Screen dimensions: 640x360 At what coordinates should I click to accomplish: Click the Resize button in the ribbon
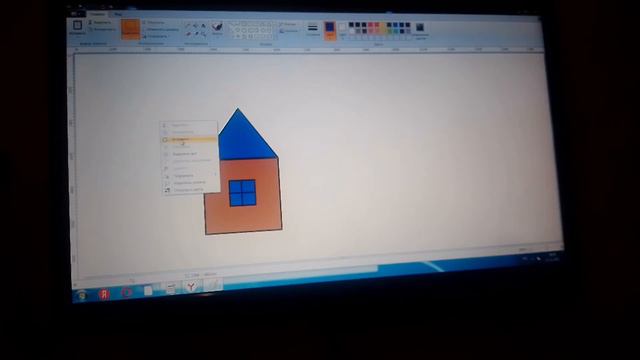pyautogui.click(x=161, y=29)
